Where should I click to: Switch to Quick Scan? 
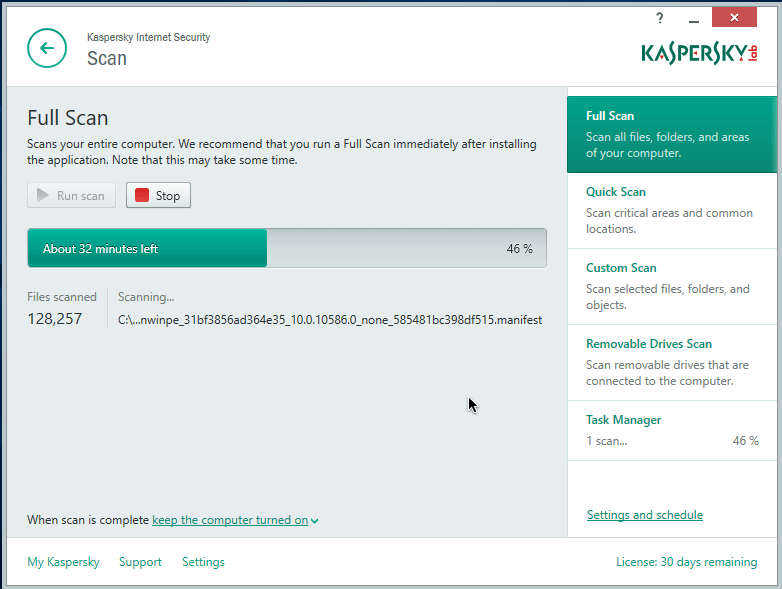click(x=672, y=210)
